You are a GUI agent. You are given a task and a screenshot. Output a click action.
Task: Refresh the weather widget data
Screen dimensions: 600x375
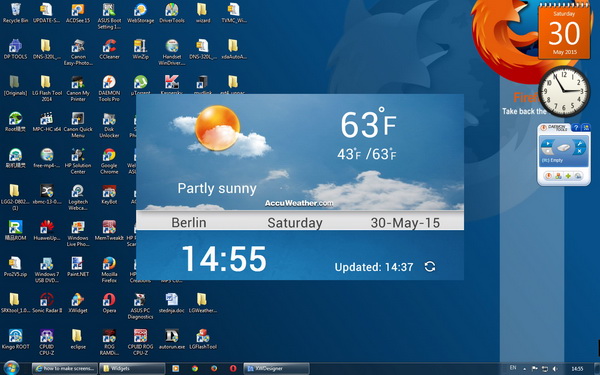tap(430, 266)
